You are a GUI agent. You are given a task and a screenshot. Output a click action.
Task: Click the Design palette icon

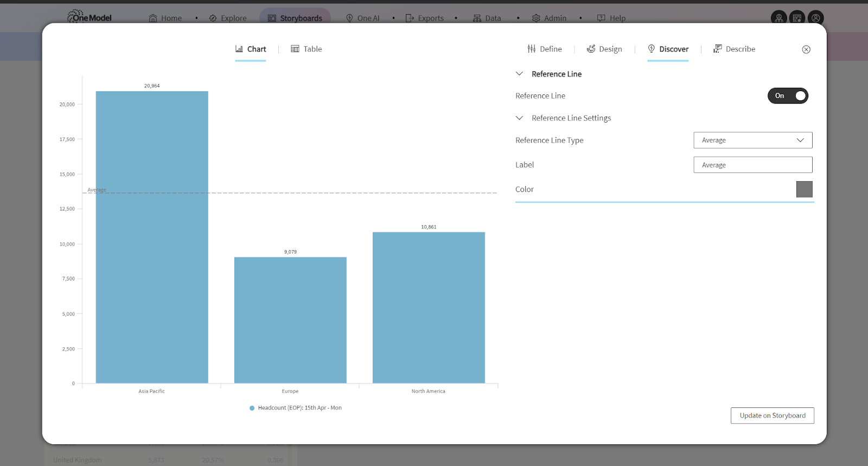tap(591, 49)
